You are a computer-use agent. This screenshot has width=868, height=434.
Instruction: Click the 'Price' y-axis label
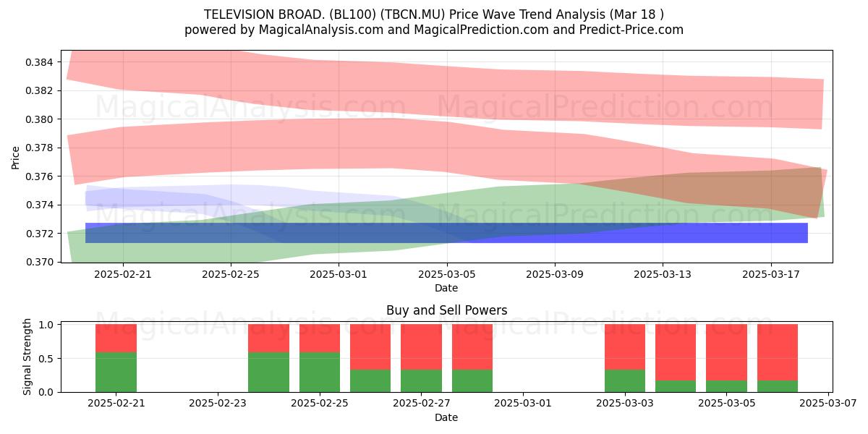point(16,156)
